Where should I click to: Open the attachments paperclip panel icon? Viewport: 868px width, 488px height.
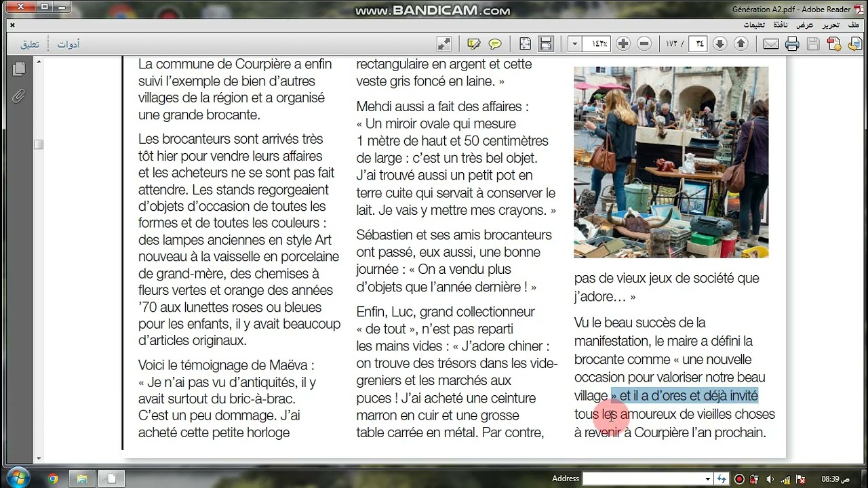click(x=19, y=96)
